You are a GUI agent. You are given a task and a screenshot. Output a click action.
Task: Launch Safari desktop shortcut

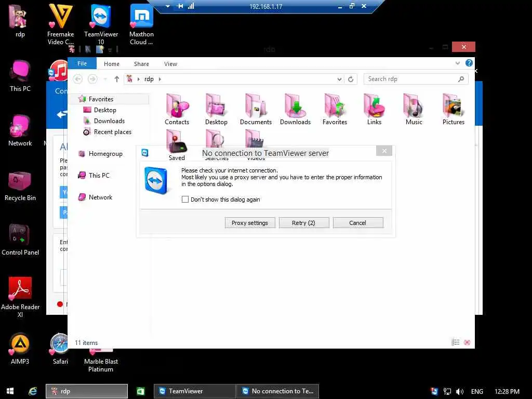click(x=60, y=349)
